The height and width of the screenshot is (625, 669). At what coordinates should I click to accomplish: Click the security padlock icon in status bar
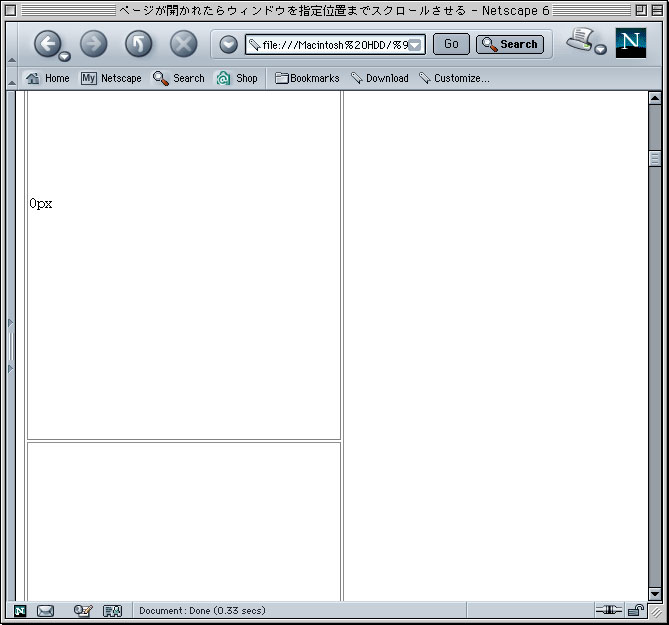coord(636,610)
